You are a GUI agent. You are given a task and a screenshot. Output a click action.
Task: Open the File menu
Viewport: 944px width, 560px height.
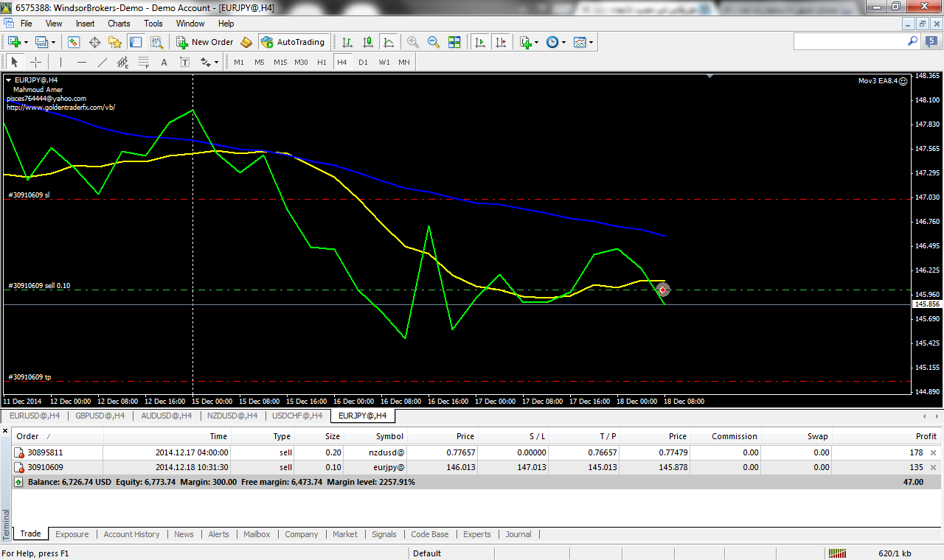[27, 24]
